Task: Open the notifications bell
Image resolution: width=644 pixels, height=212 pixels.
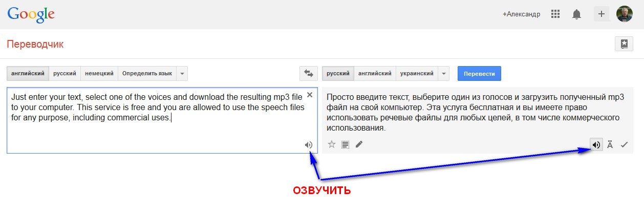Action: (x=576, y=14)
